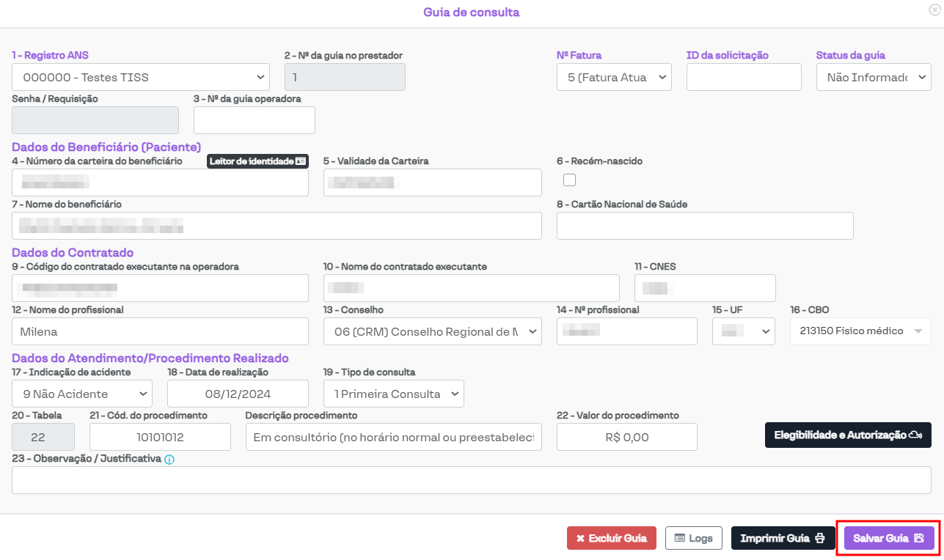The height and width of the screenshot is (560, 944).
Task: Open Status da guia dropdown
Action: point(873,77)
